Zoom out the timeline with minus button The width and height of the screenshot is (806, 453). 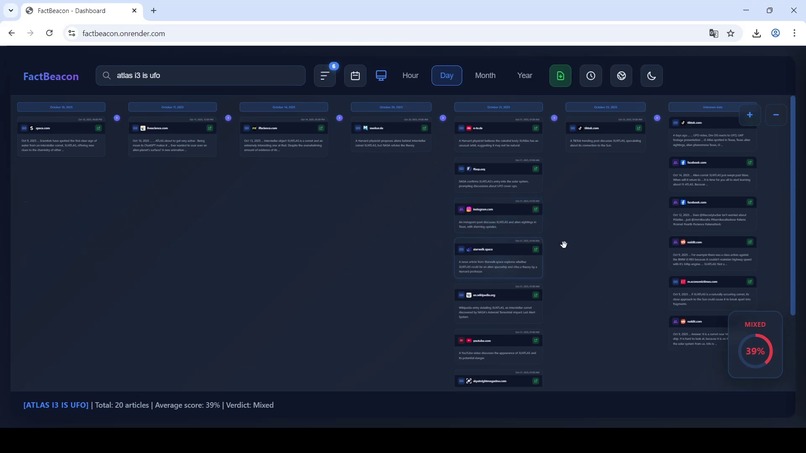(x=776, y=115)
